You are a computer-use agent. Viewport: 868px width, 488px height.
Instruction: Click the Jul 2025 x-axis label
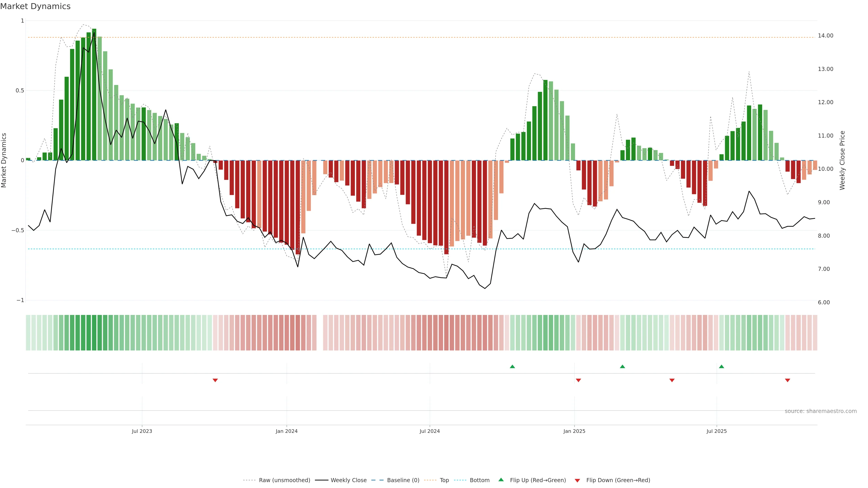716,431
